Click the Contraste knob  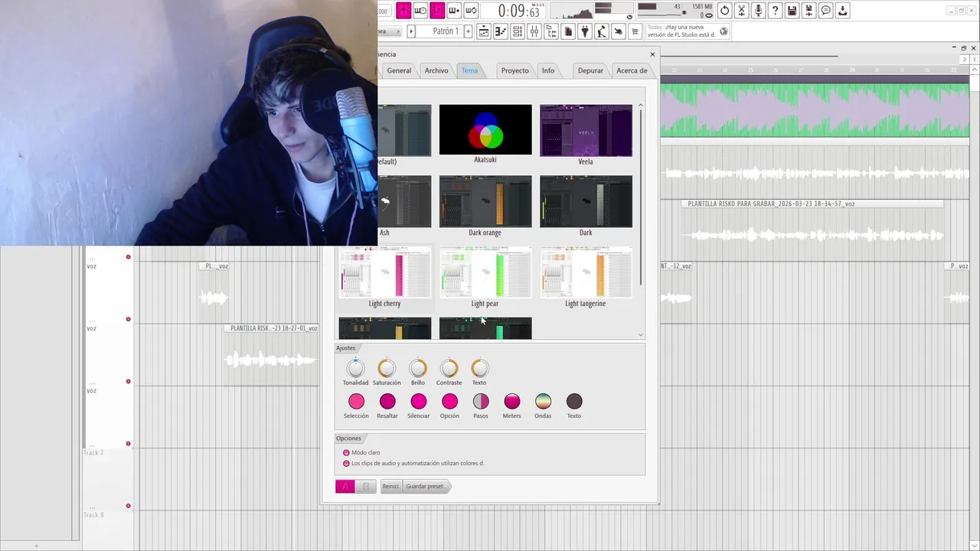[x=449, y=369]
